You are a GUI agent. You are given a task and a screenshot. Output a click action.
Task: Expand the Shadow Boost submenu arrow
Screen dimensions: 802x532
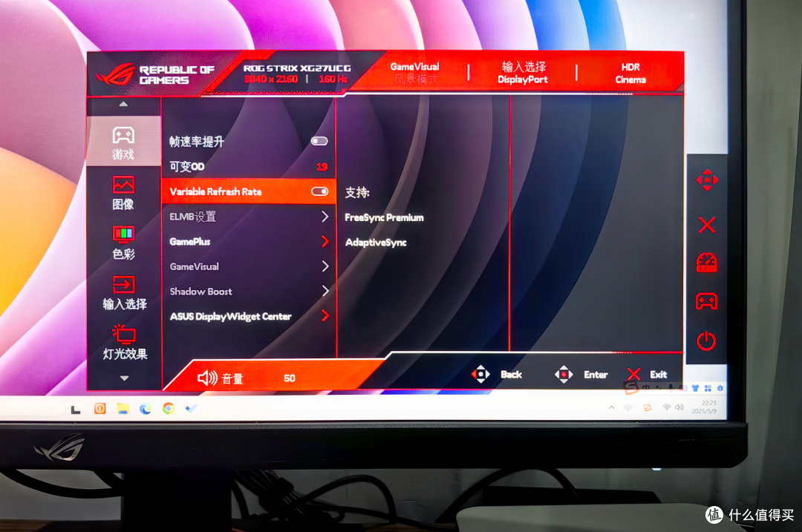click(x=325, y=291)
